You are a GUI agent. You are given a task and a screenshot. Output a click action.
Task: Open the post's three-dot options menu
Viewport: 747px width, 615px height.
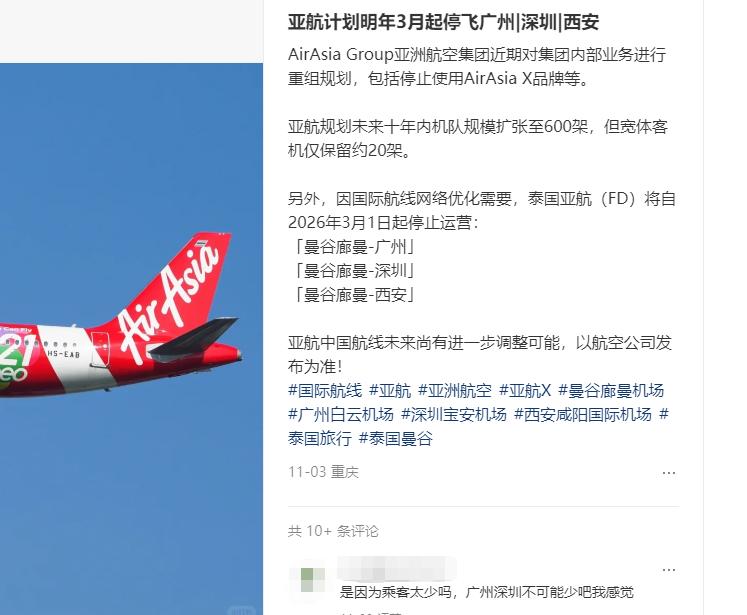[668, 473]
